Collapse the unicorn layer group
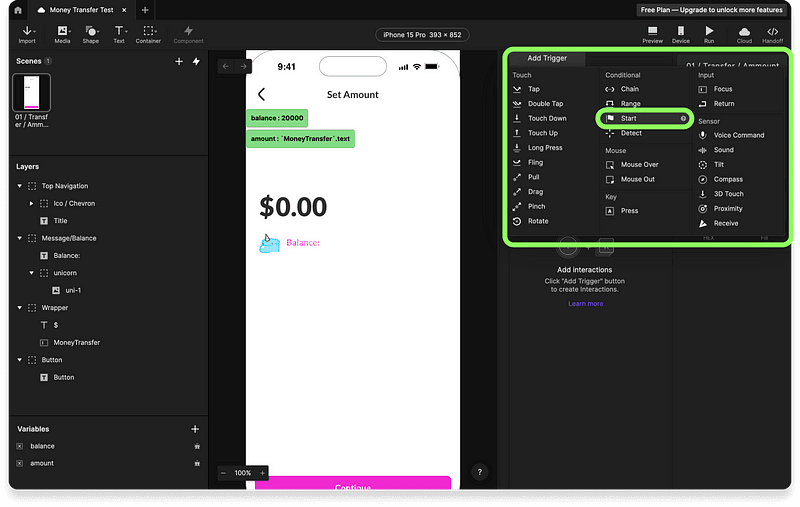Image resolution: width=800 pixels, height=507 pixels. tap(32, 273)
